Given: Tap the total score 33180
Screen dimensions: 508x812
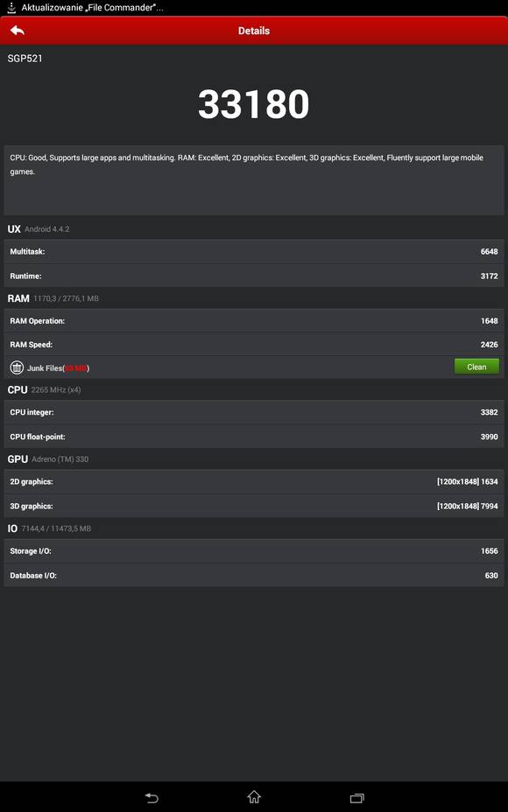Looking at the screenshot, I should pos(253,104).
